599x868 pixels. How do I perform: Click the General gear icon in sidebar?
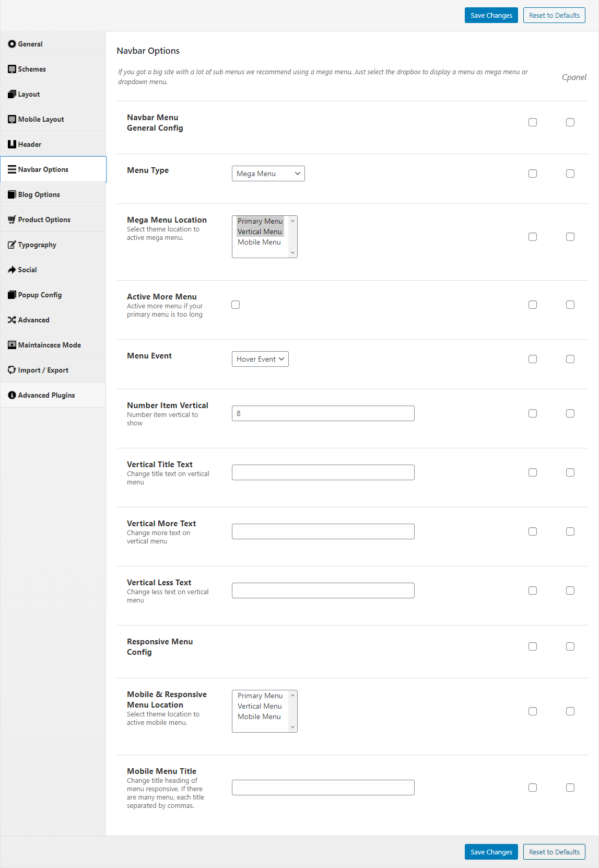(x=12, y=44)
